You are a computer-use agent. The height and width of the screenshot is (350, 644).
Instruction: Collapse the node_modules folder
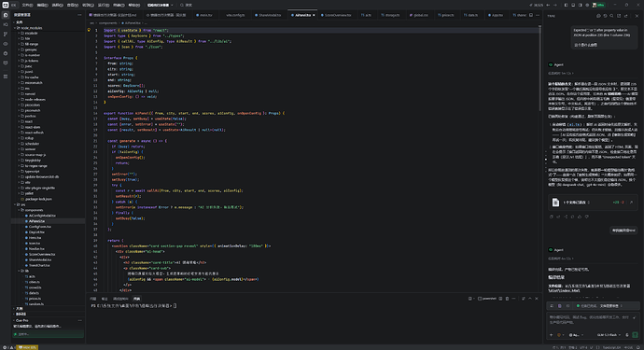[48, 27]
